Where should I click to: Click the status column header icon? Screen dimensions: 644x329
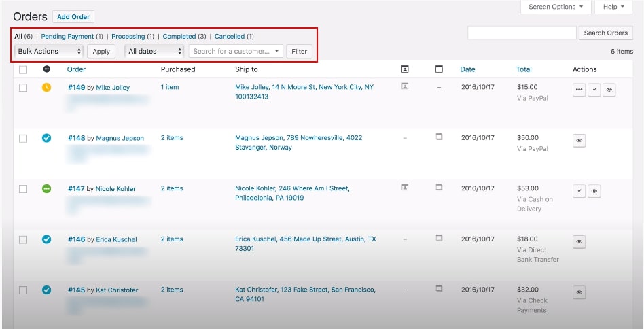click(46, 69)
